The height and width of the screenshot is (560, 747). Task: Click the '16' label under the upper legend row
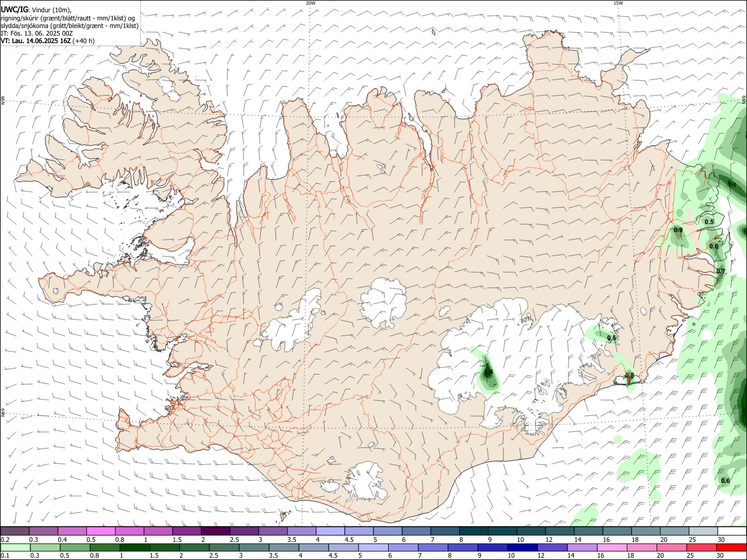607,540
